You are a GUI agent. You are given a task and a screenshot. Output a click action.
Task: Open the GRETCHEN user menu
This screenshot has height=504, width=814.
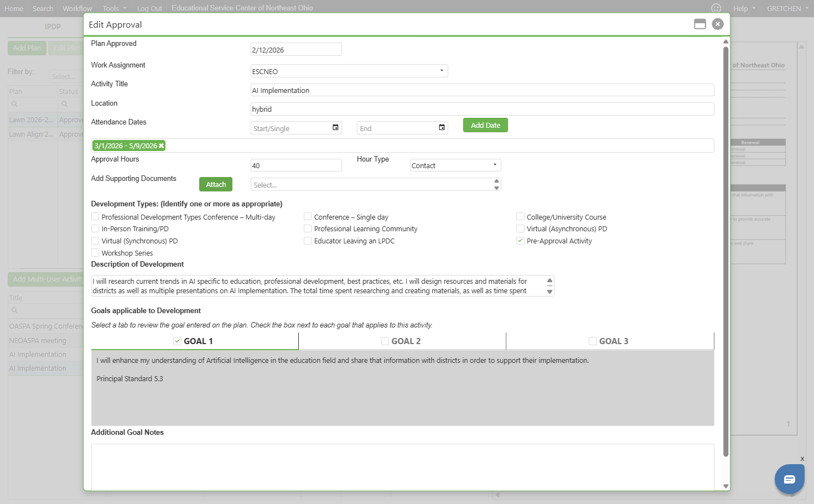(788, 8)
